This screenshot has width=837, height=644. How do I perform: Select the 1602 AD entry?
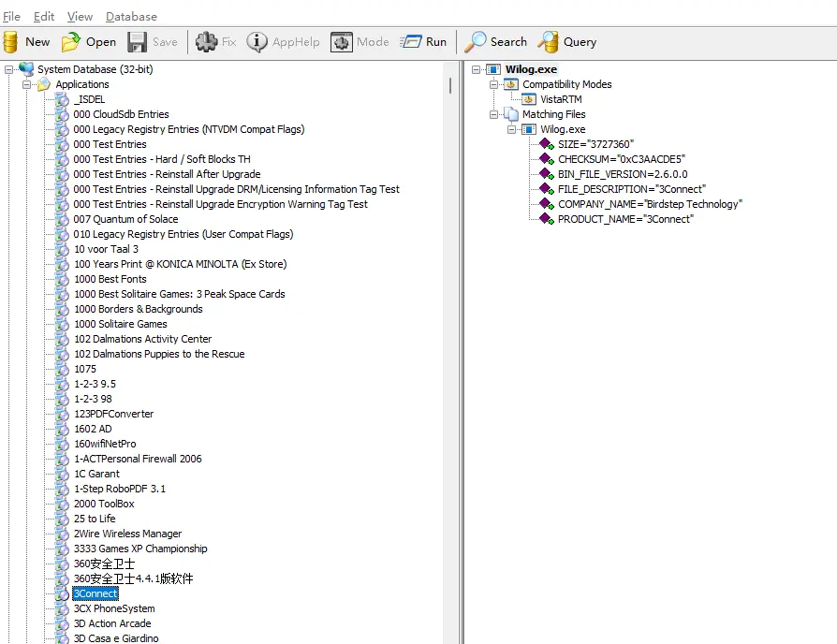(93, 429)
